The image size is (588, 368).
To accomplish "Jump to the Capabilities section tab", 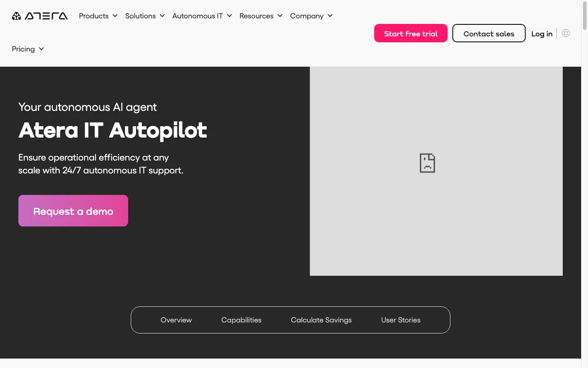I will point(241,320).
